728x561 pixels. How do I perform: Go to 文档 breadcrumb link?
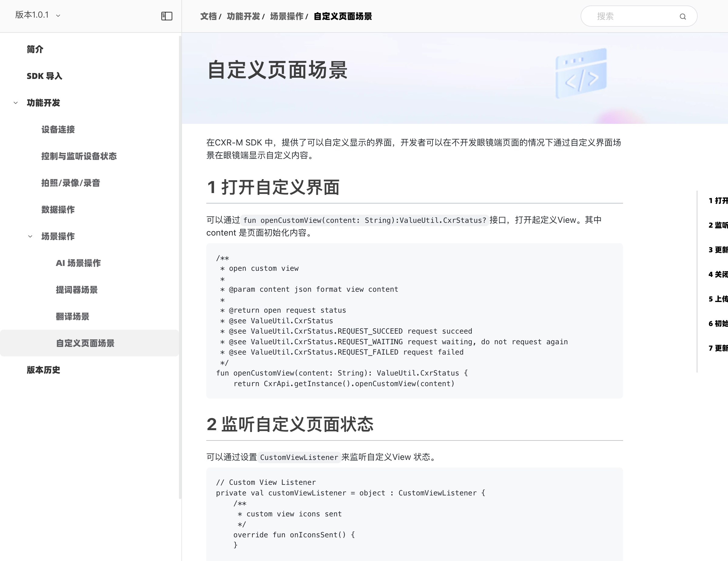point(208,16)
